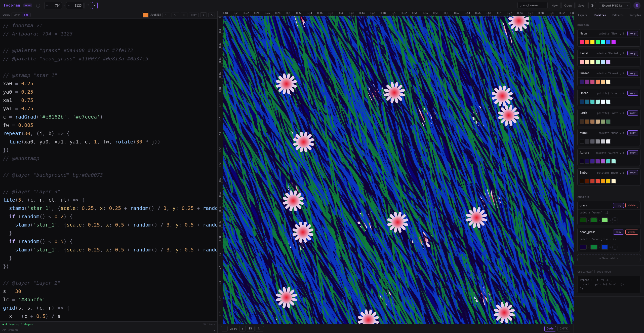Zoom in the canvas with plus button

pos(243,329)
